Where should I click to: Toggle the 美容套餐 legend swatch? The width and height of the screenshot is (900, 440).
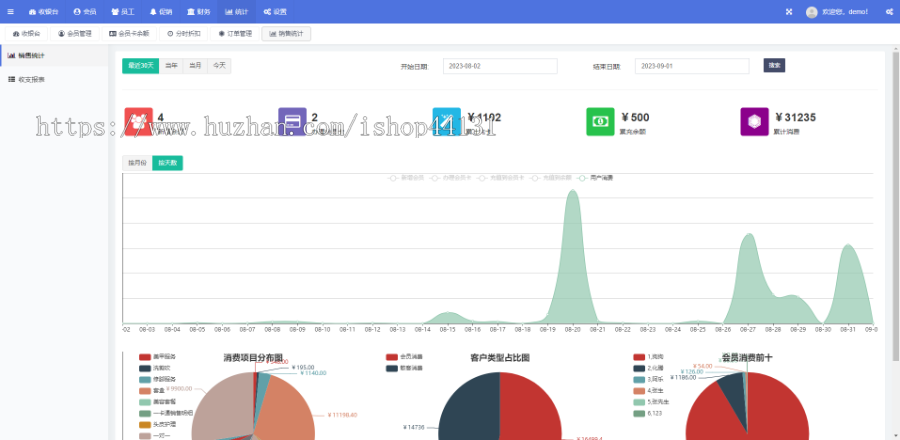(145, 402)
